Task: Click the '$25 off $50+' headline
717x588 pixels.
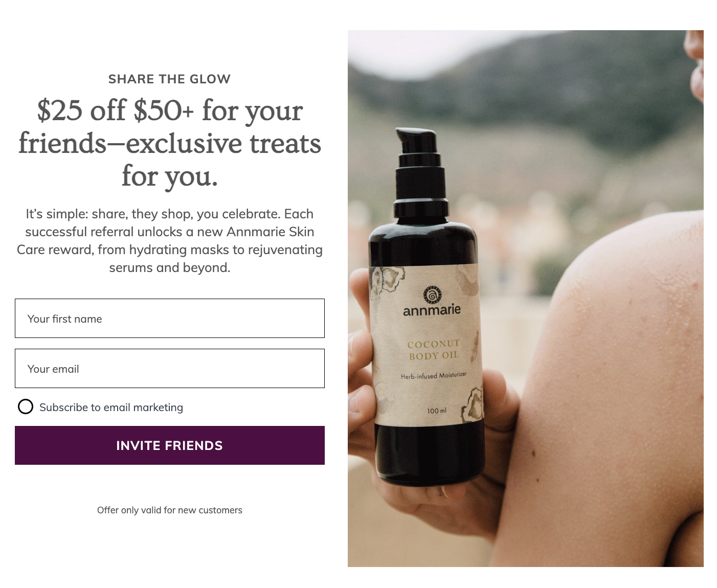Action: pos(169,143)
